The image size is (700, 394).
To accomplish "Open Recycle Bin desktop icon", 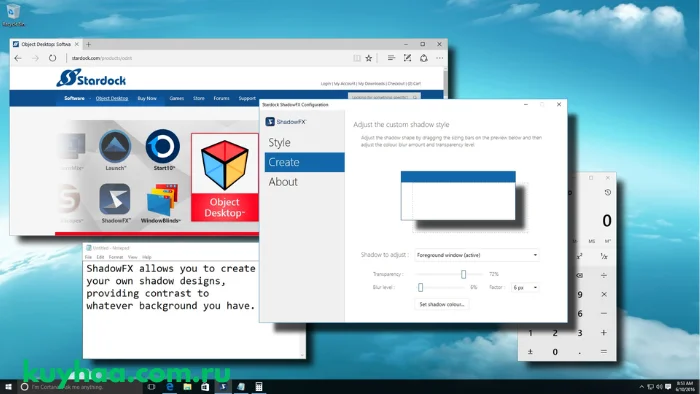I will (13, 15).
